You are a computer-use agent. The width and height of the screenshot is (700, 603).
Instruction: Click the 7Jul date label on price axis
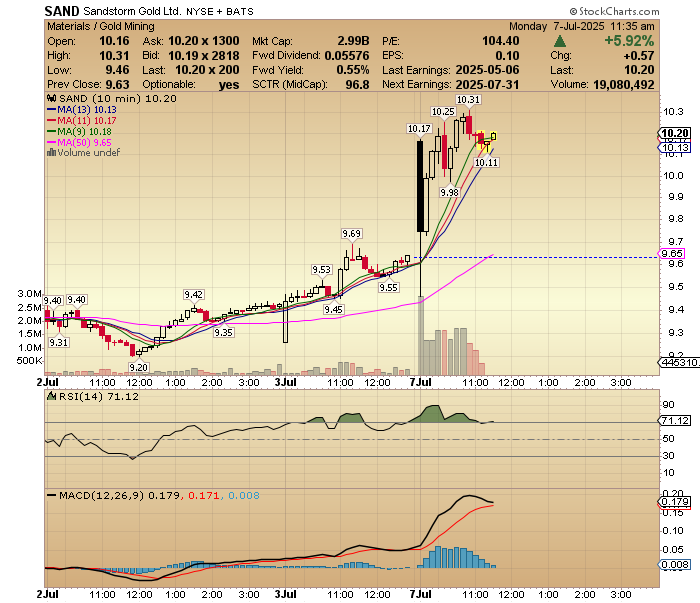coord(421,383)
